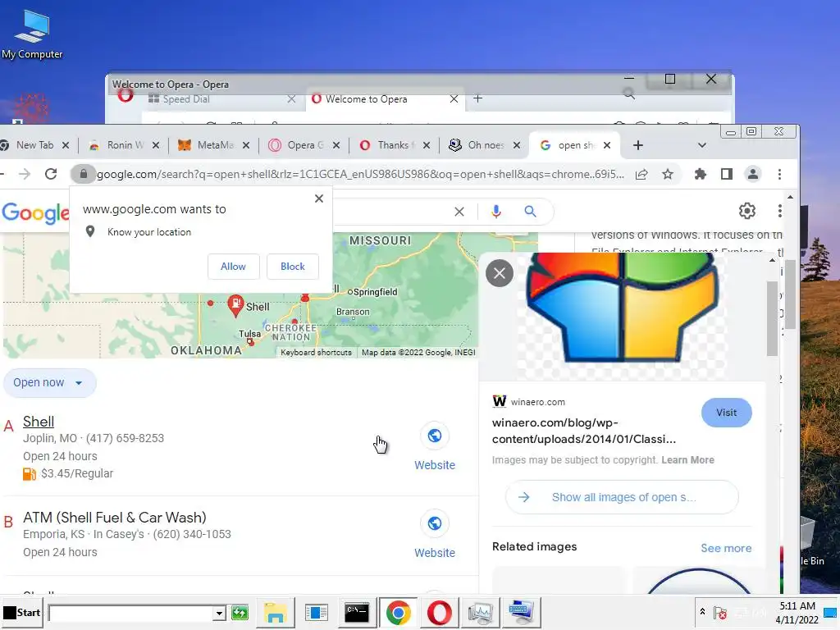The image size is (840, 630).
Task: Open website globe icon for ATM Shell
Action: [x=435, y=523]
